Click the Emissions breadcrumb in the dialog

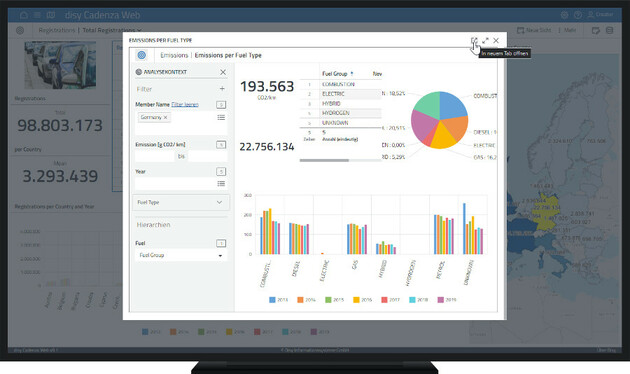pyautogui.click(x=174, y=55)
